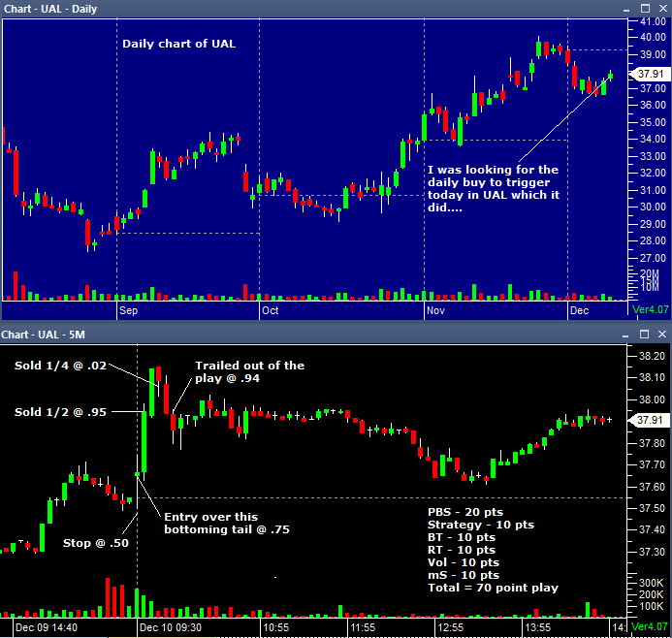This screenshot has width=672, height=638.
Task: Click the Oct label on the daily time axis
Action: coord(271,310)
